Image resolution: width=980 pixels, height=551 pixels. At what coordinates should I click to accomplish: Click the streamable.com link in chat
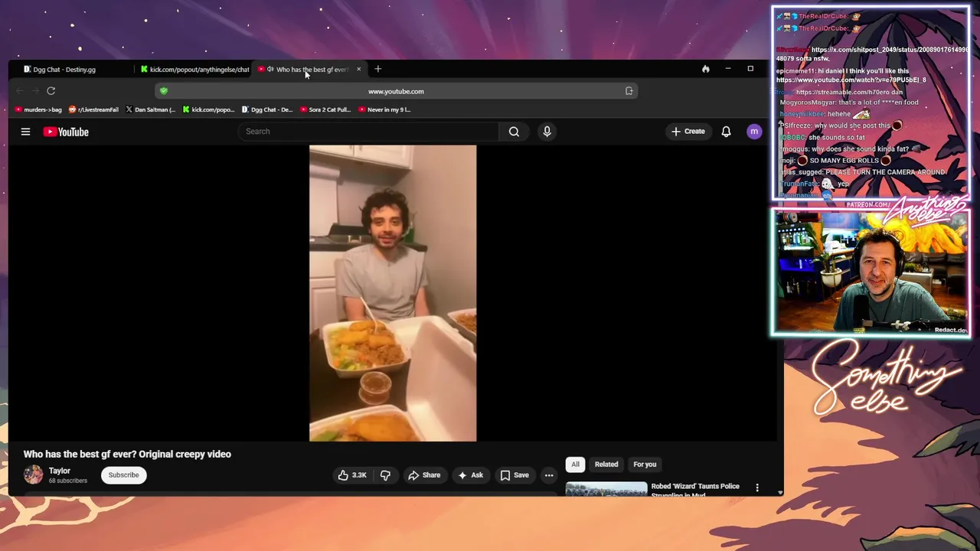[842, 93]
